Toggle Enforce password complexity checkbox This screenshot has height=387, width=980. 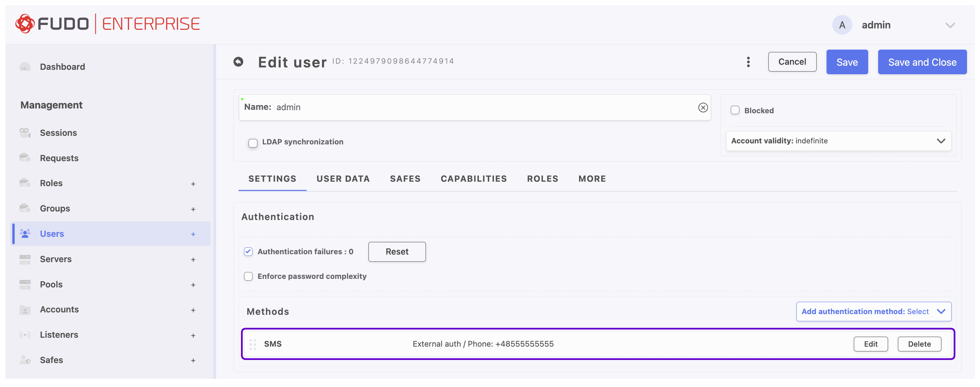248,276
